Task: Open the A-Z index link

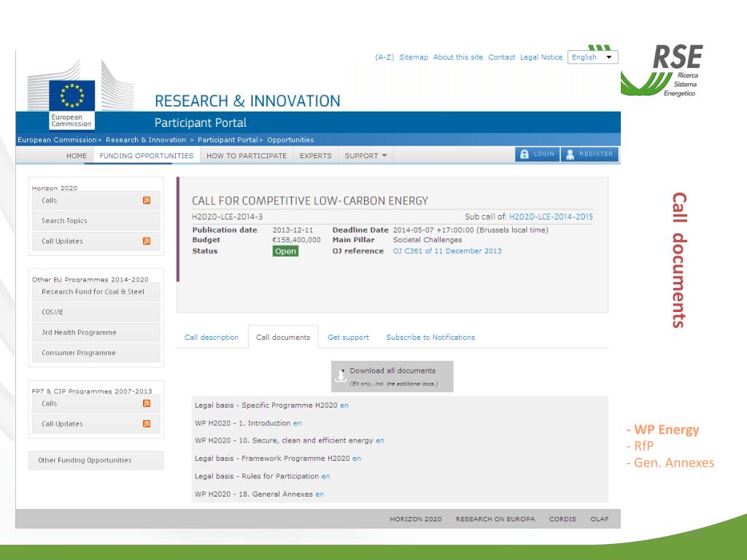Action: (x=384, y=57)
